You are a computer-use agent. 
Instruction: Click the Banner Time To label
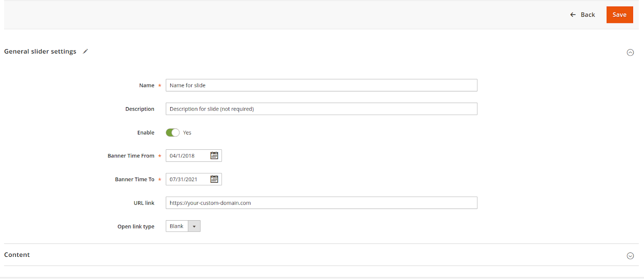(134, 180)
